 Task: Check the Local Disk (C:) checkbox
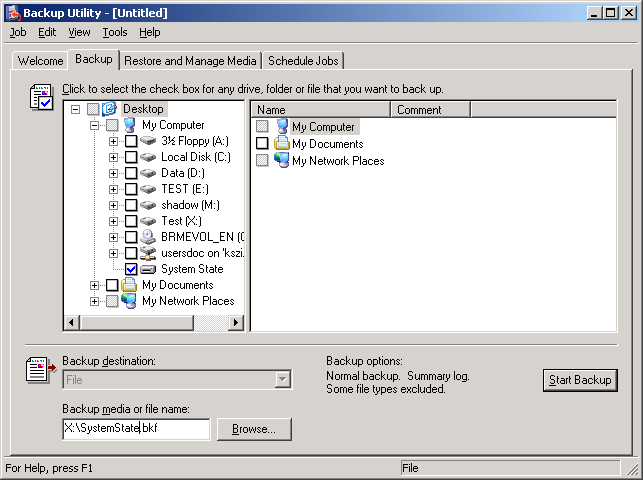pyautogui.click(x=131, y=157)
